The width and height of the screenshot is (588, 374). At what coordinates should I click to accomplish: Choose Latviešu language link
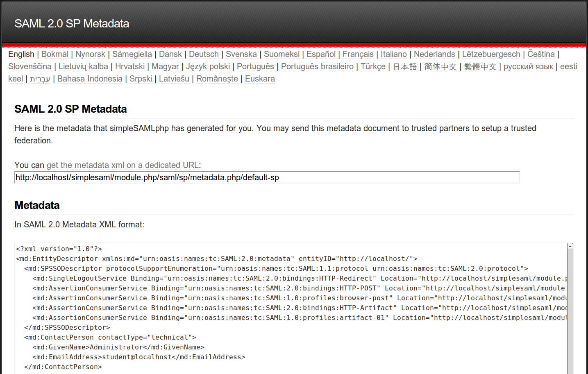pos(174,79)
